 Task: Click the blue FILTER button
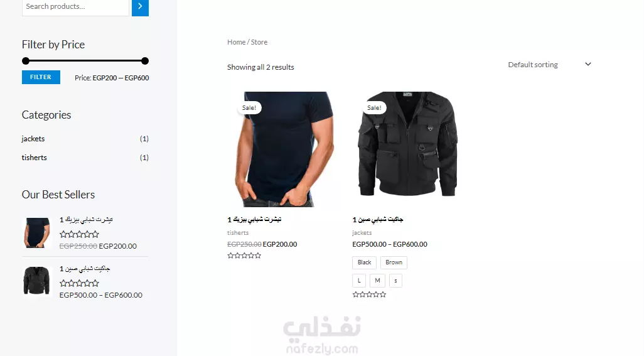(x=41, y=77)
